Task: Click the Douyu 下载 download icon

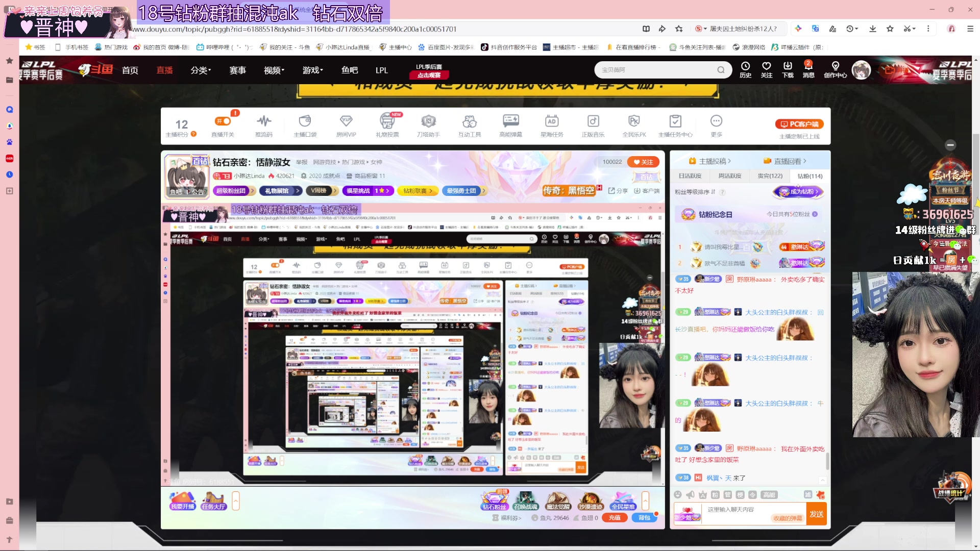Action: (x=788, y=70)
